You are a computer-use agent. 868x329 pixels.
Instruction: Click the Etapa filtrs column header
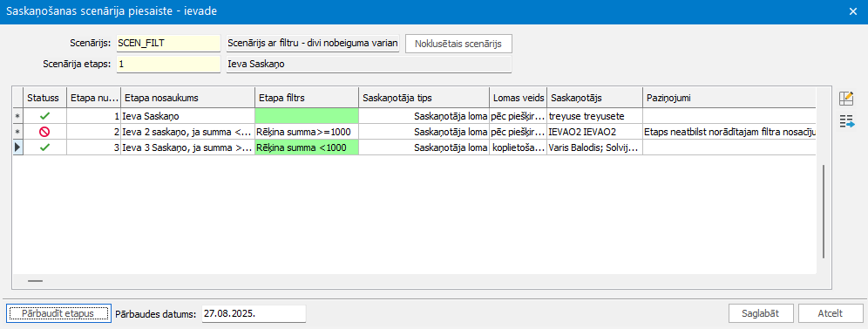coord(307,98)
